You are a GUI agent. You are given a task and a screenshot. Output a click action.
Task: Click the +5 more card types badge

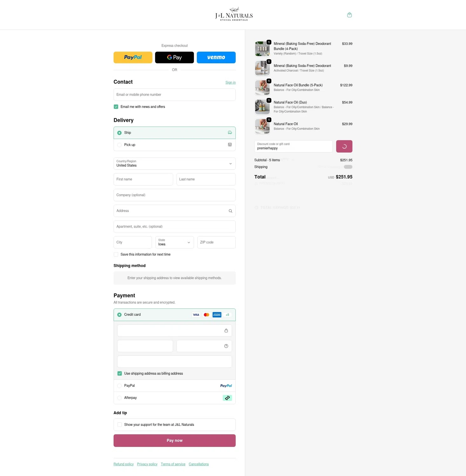(227, 315)
